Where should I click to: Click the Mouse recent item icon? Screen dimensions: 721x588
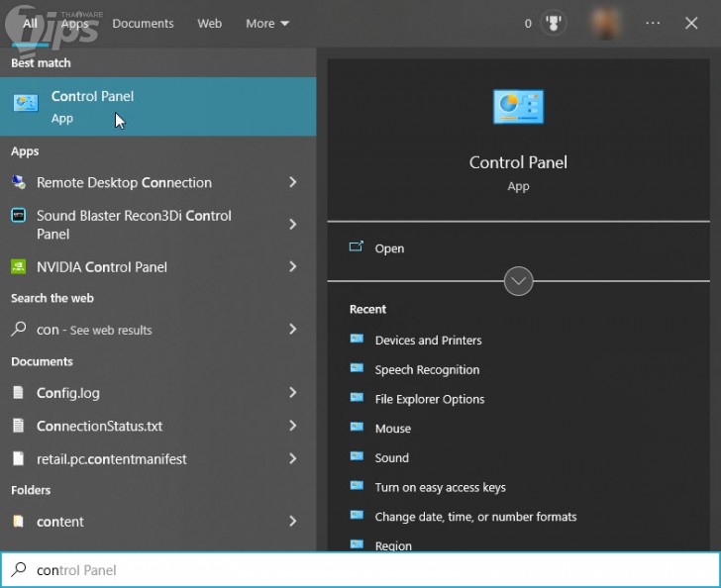[357, 427]
